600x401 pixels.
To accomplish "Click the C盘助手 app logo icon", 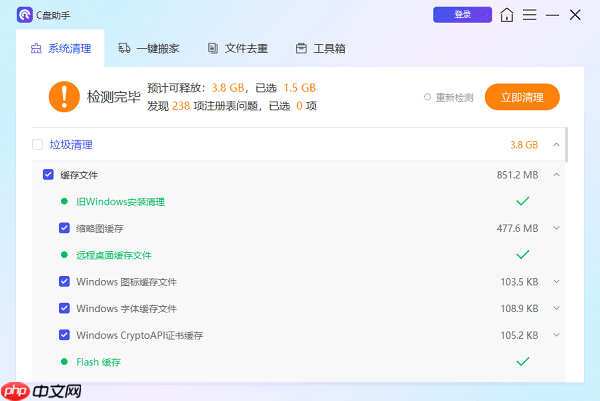I will 24,15.
